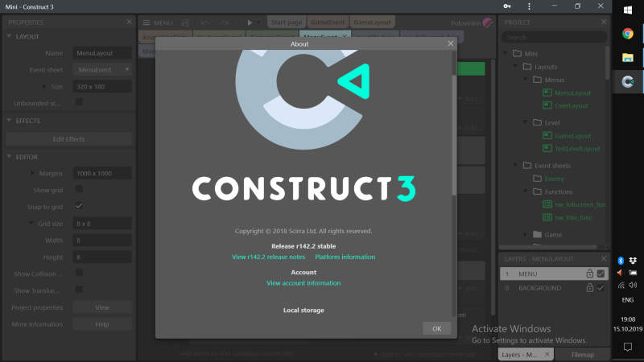Toggle visibility of the MENU layer
Screen dimensions: 644x362
tap(601, 274)
